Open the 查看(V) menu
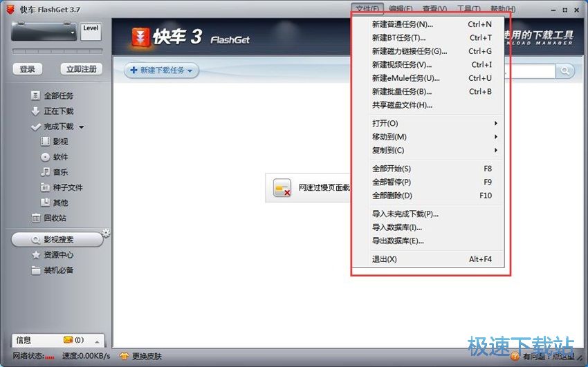 [x=434, y=8]
